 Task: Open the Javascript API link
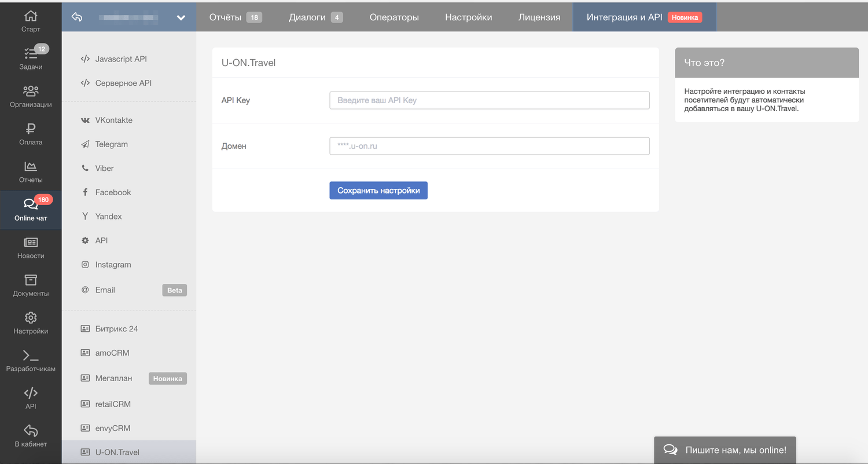pyautogui.click(x=121, y=59)
